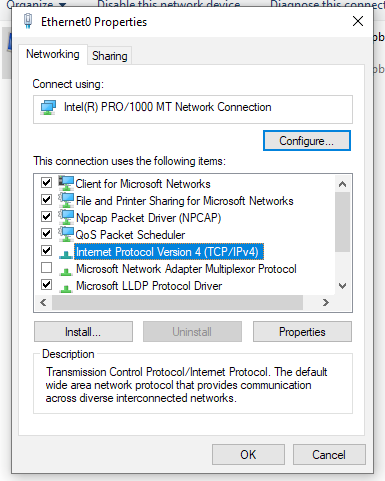Select Microsoft LLDP Protocol Driver row
The image size is (385, 481).
point(149,286)
